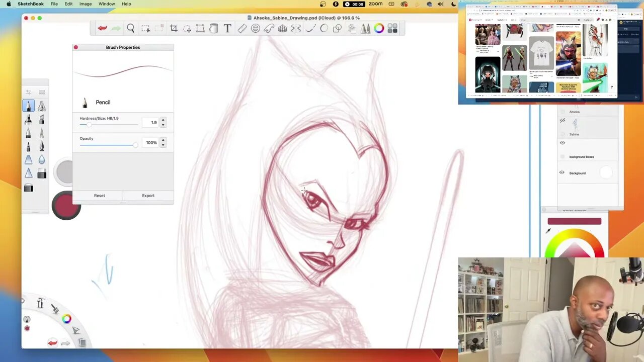Click the undo arrow in lagoon corner menu
The height and width of the screenshot is (362, 644).
(52, 343)
